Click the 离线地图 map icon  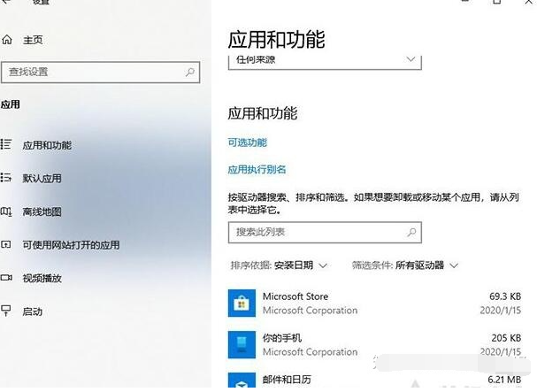pos(6,211)
